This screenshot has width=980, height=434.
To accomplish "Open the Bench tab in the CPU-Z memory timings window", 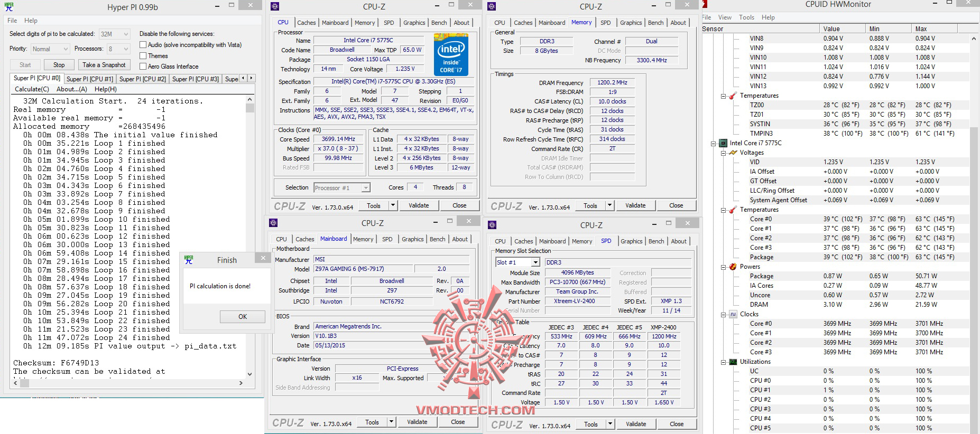I will (x=655, y=23).
